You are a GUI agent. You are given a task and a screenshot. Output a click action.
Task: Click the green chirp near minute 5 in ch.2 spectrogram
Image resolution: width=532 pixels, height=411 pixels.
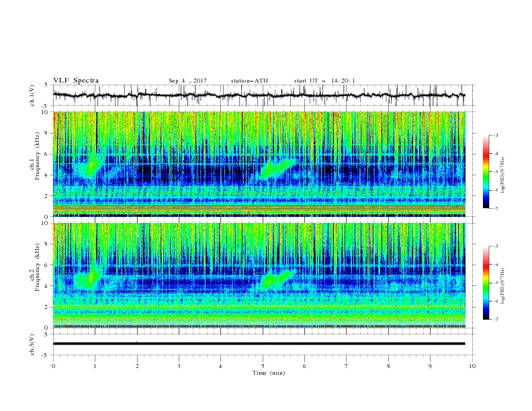277,278
